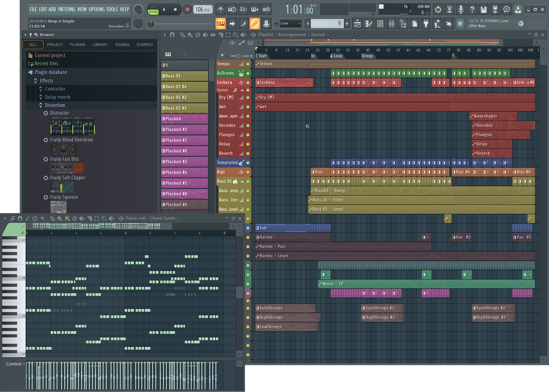Open the PATTERNS menu
The height and width of the screenshot is (392, 549).
coord(67,9)
